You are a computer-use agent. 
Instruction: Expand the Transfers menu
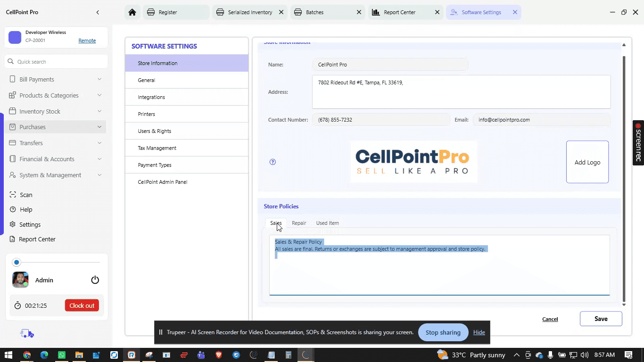[x=55, y=143]
